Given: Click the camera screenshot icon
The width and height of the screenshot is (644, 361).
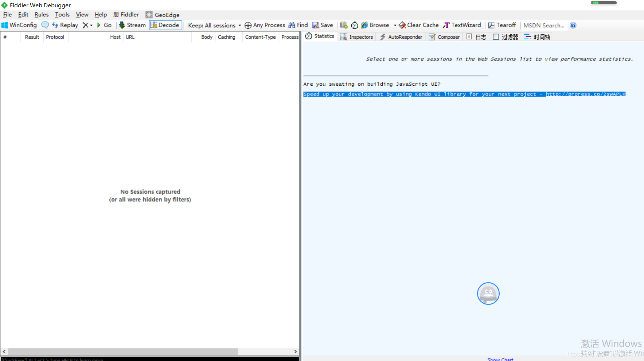Looking at the screenshot, I should click(344, 25).
